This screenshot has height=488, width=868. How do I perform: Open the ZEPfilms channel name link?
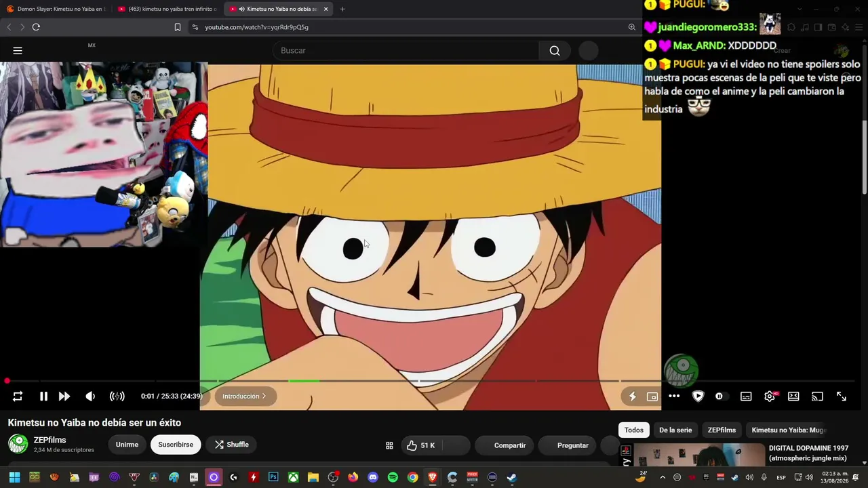pyautogui.click(x=50, y=440)
